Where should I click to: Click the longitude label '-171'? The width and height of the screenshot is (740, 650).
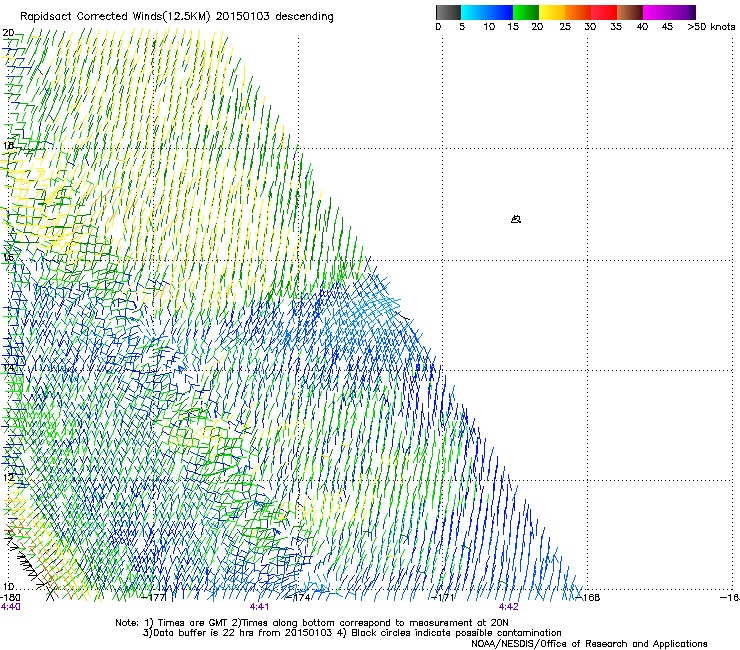point(443,597)
